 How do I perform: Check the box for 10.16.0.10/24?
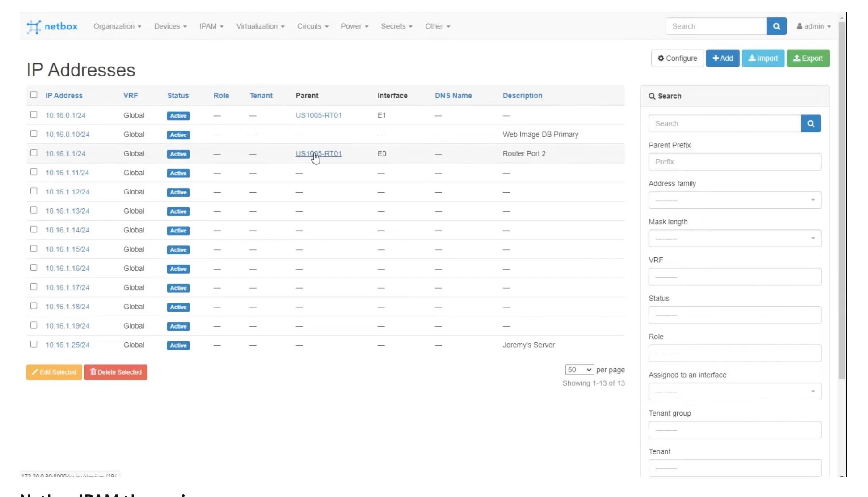(x=34, y=134)
